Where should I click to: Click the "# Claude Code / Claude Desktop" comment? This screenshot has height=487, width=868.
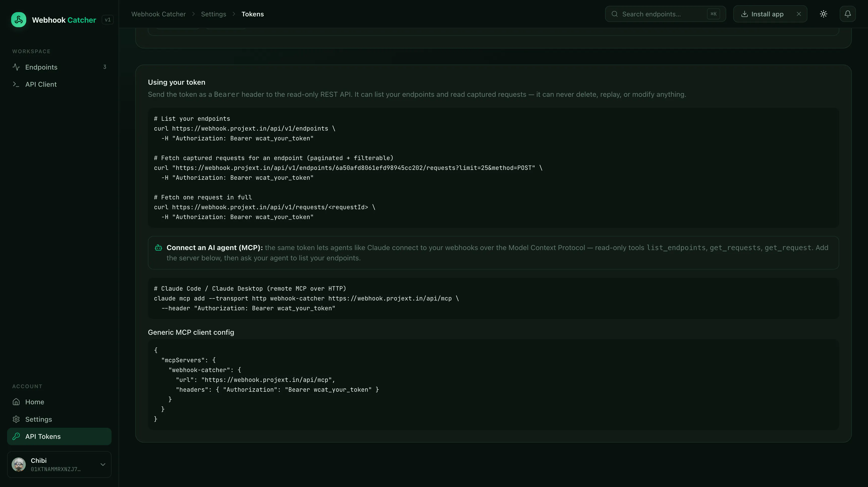[x=250, y=288]
